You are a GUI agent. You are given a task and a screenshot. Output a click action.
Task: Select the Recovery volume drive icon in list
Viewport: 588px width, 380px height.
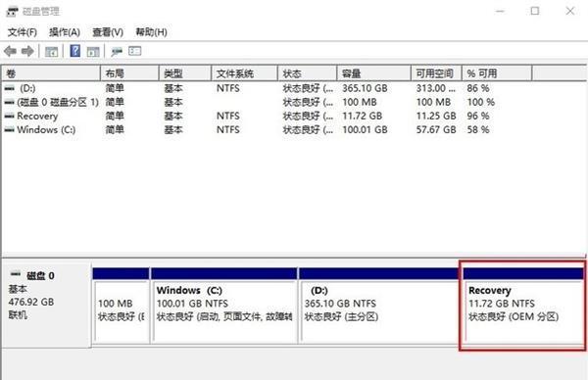(10, 116)
